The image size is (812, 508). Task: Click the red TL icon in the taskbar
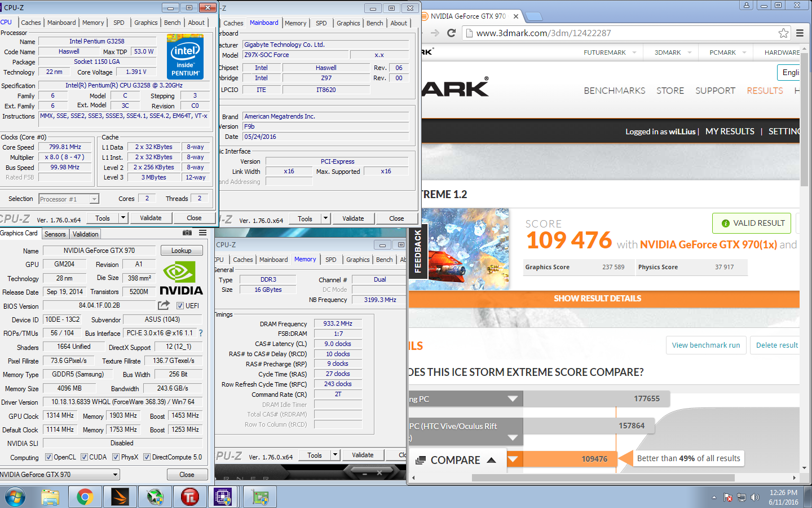coord(190,497)
